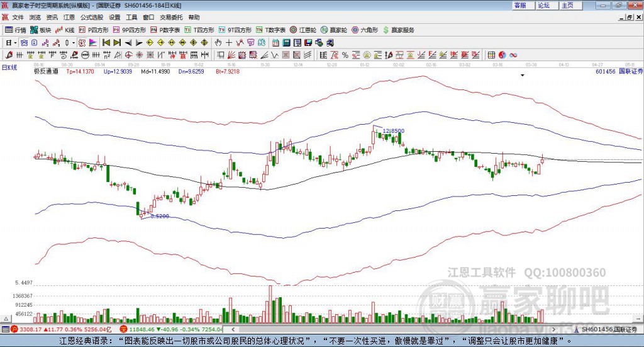The width and height of the screenshot is (644, 347).
Task: Click the 论坛 forum button
Action: pos(547,5)
